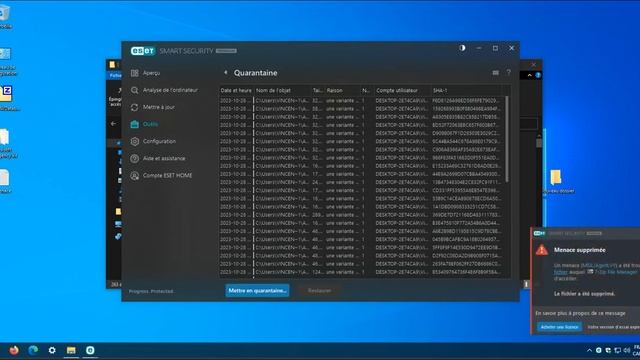The image size is (640, 360).
Task: Open the Settings gear on the taskbar
Action: point(52,350)
